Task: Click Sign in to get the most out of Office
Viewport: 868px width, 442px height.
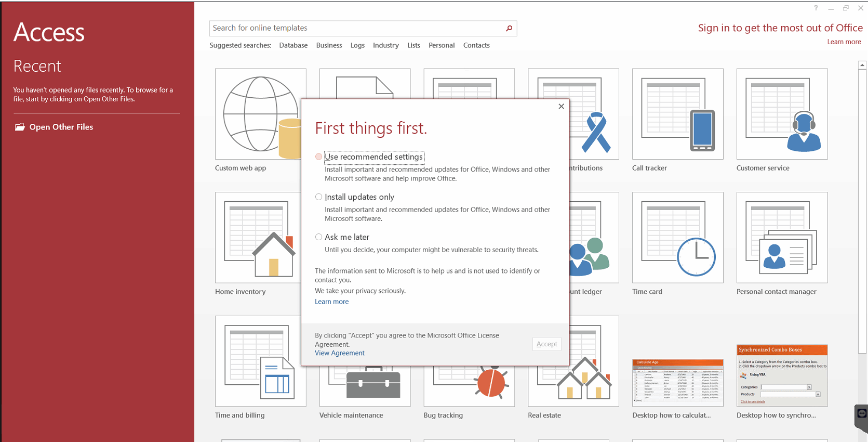Action: point(780,28)
